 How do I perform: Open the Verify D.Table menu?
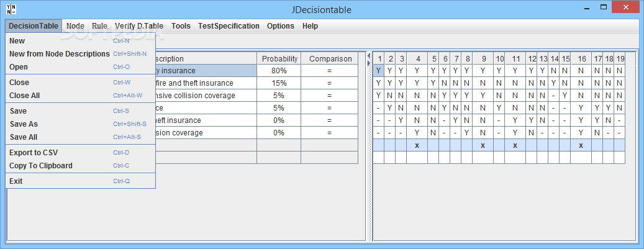(139, 26)
